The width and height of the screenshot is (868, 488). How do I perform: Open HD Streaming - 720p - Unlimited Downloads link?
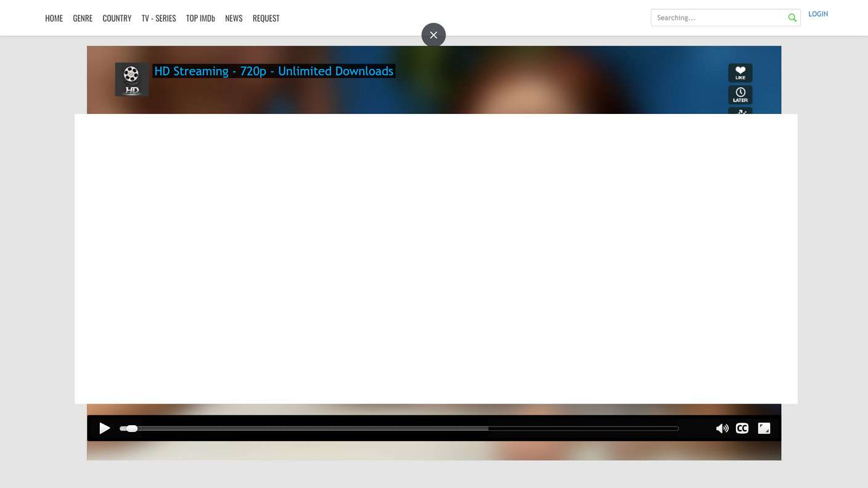pos(274,71)
